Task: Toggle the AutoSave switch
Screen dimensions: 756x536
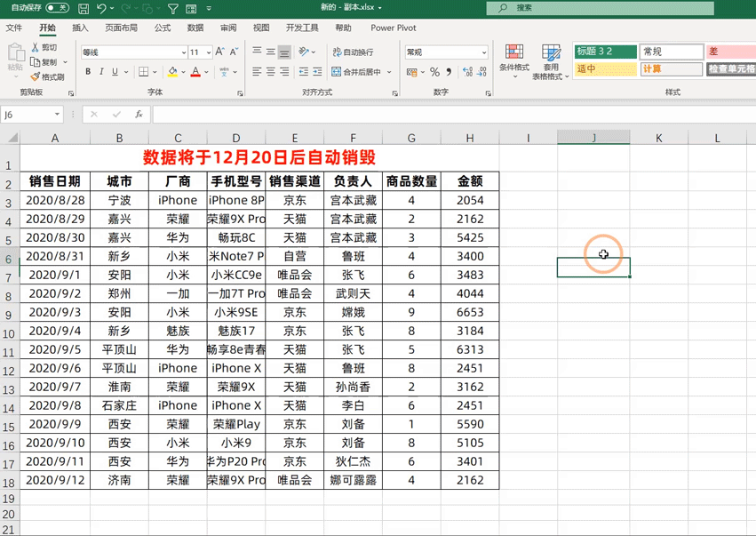Action: (x=57, y=8)
